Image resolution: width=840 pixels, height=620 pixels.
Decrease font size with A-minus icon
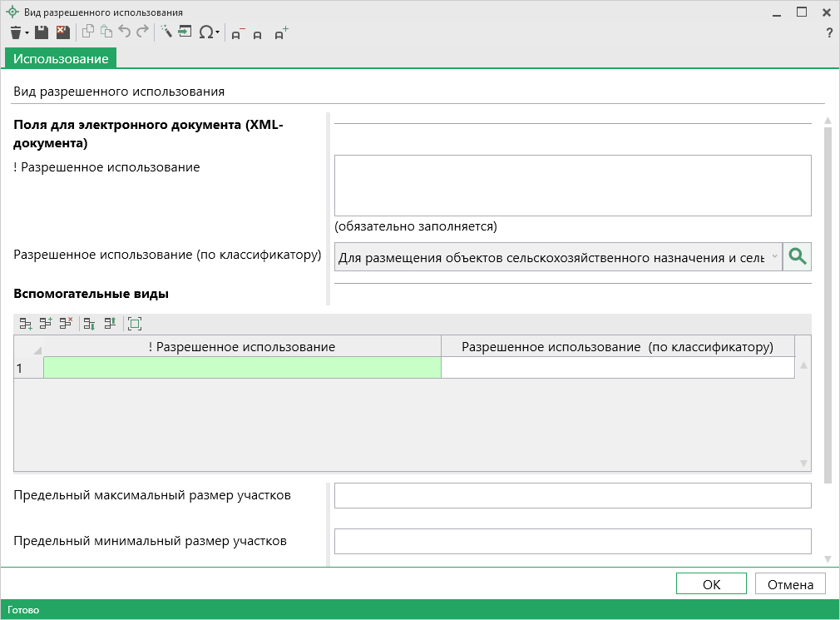click(238, 33)
